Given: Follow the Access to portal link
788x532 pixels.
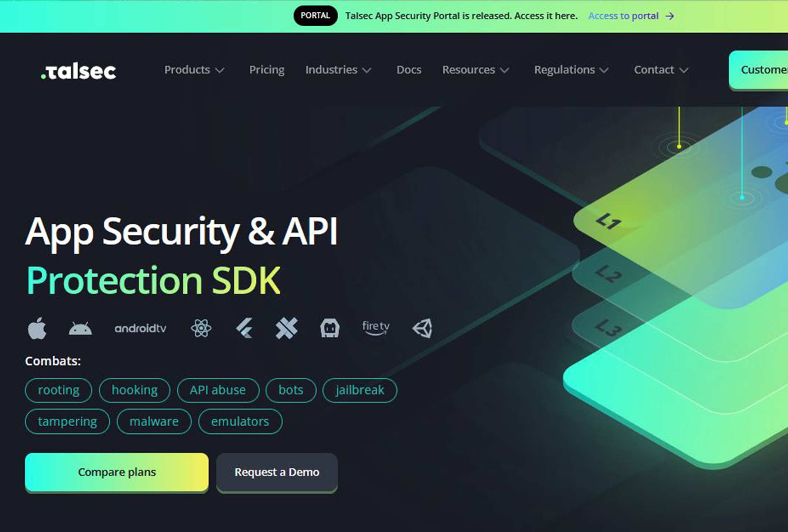Looking at the screenshot, I should 631,16.
